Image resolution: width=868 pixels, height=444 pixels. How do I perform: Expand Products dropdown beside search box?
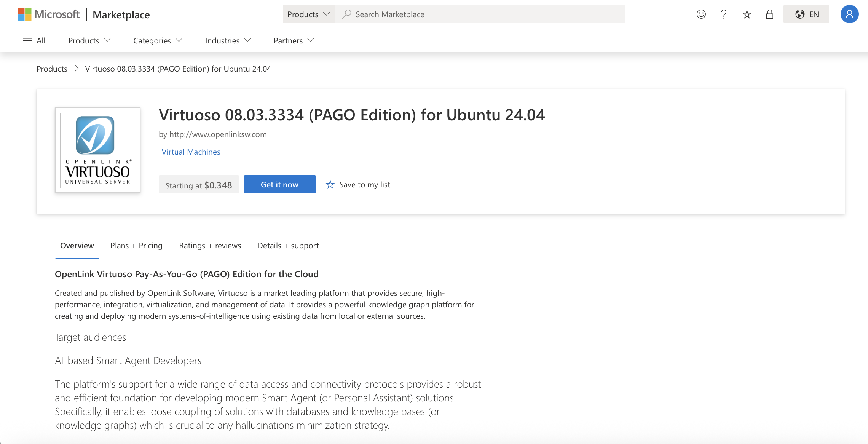(x=308, y=14)
